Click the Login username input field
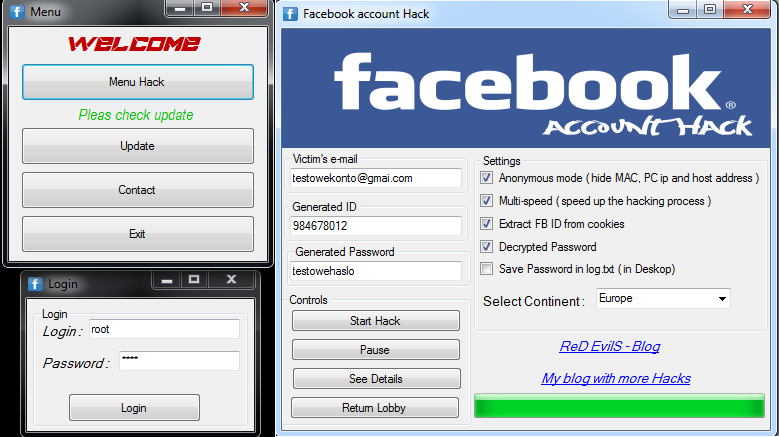The height and width of the screenshot is (437, 779). [164, 329]
